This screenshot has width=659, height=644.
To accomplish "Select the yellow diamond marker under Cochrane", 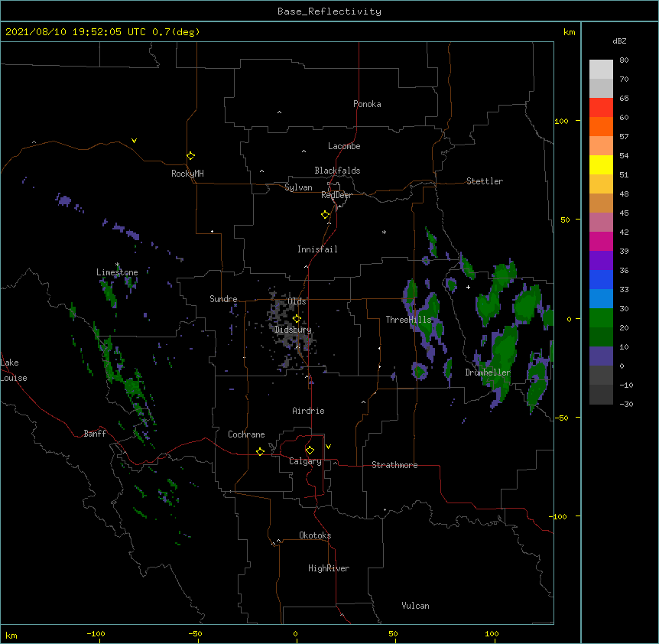I will (x=260, y=451).
